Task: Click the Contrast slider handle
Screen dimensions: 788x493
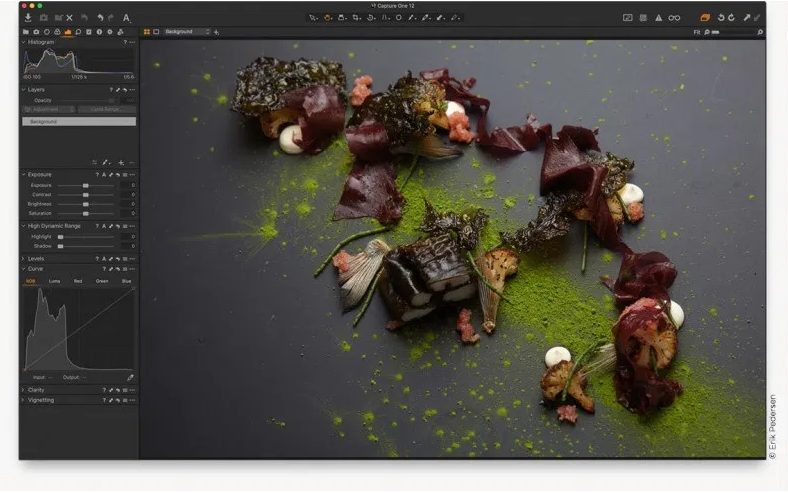Action: (85, 194)
